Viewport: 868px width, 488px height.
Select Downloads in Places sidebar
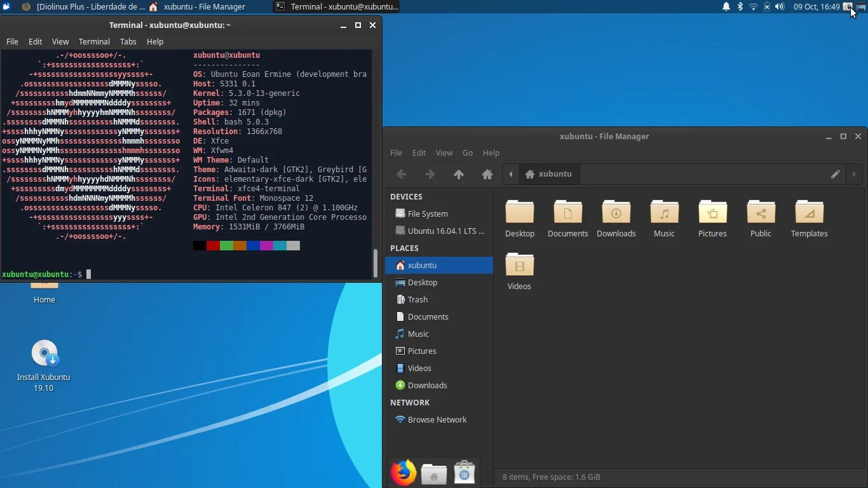(439, 385)
